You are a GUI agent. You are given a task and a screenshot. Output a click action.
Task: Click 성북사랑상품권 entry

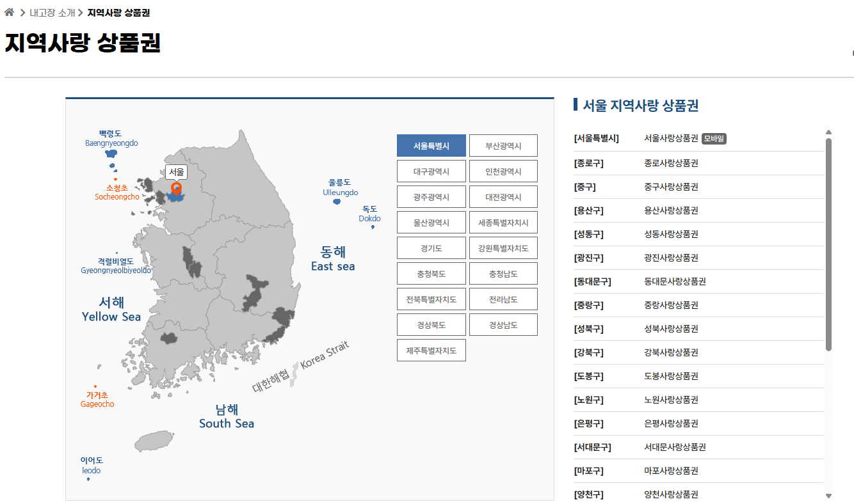671,329
